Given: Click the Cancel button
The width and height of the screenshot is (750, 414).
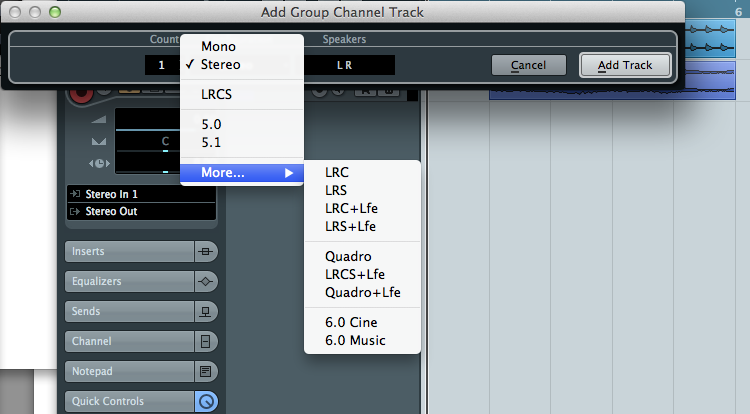Looking at the screenshot, I should [x=529, y=65].
